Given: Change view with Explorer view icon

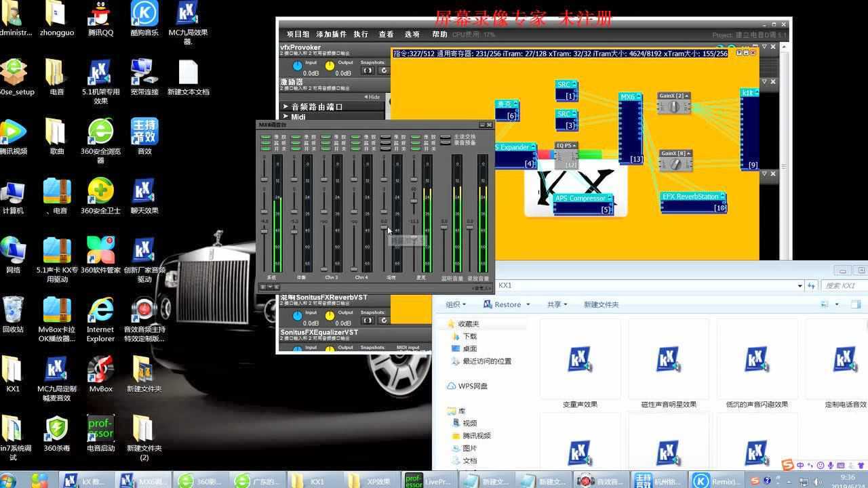Looking at the screenshot, I should (x=825, y=305).
